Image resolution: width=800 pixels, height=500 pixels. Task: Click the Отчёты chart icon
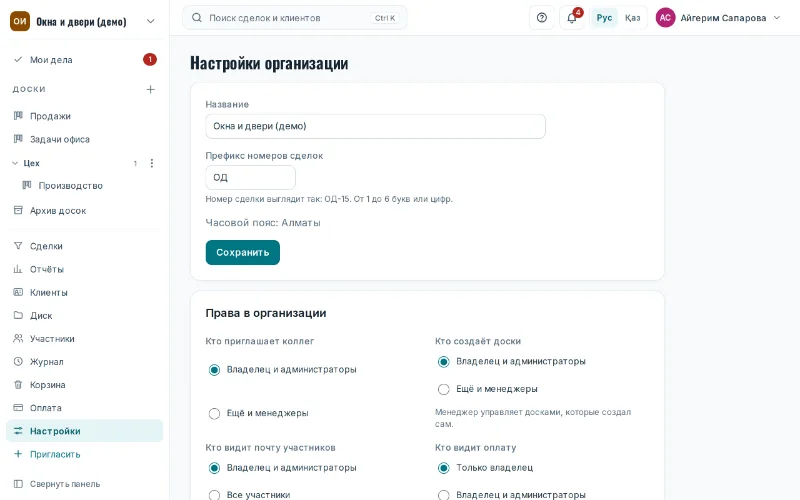[18, 269]
